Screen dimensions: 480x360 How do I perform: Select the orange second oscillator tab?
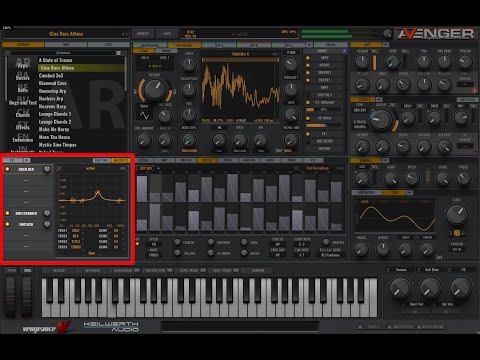click(184, 45)
